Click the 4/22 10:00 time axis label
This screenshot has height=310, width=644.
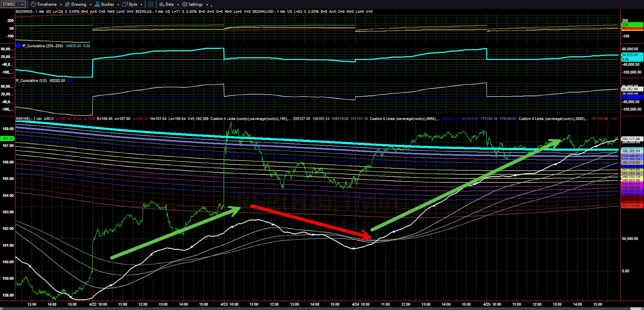[x=98, y=304]
